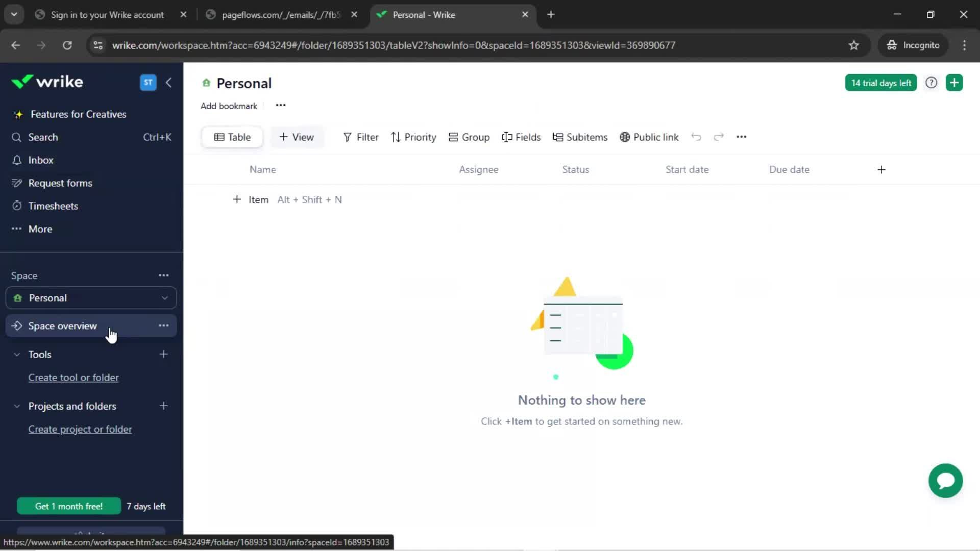980x551 pixels.
Task: Collapse the Tools section
Action: tap(17, 355)
